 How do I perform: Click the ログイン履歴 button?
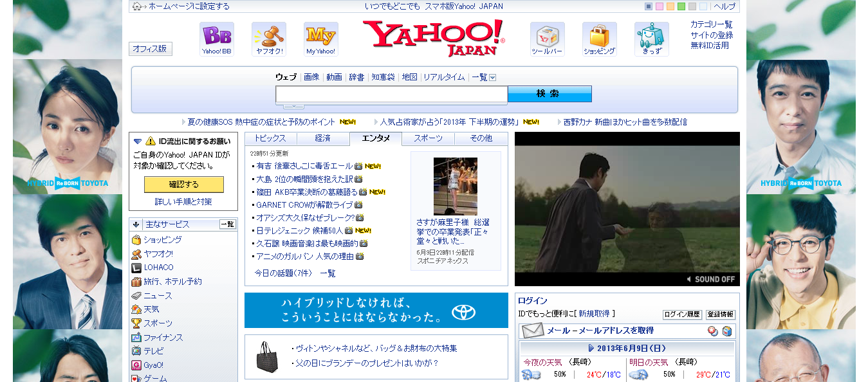(x=682, y=314)
